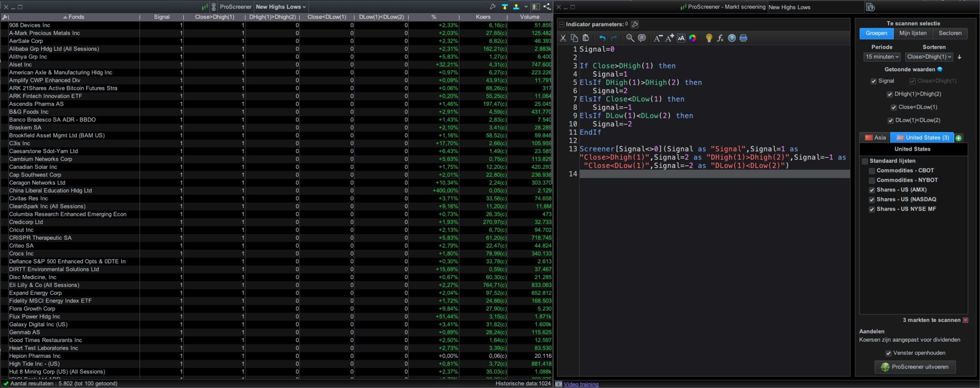Uncheck the Signal displayed value checkbox

click(874, 81)
